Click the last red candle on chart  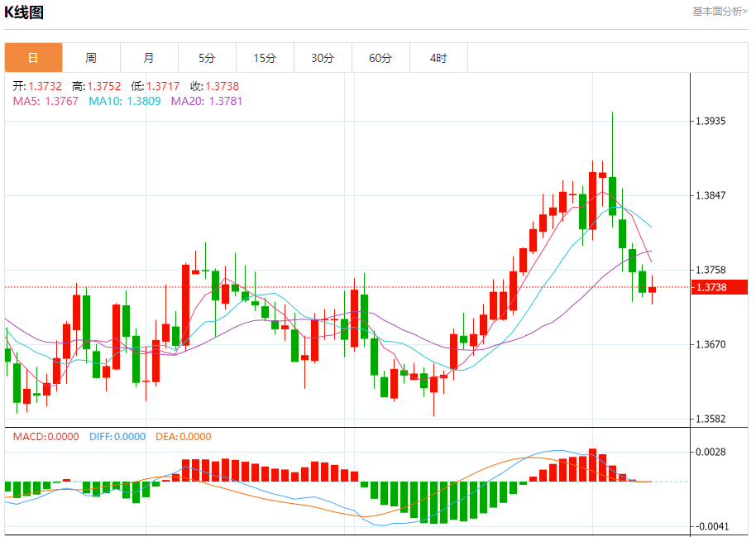tap(652, 290)
